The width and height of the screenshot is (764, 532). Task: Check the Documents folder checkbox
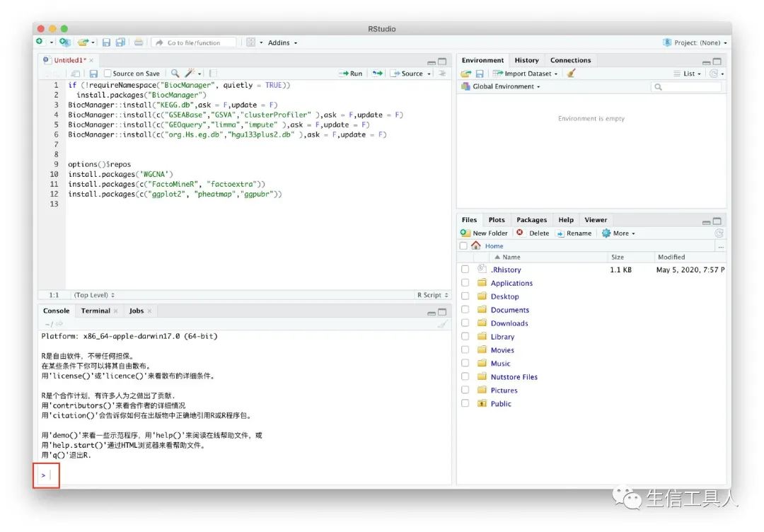pyautogui.click(x=465, y=309)
